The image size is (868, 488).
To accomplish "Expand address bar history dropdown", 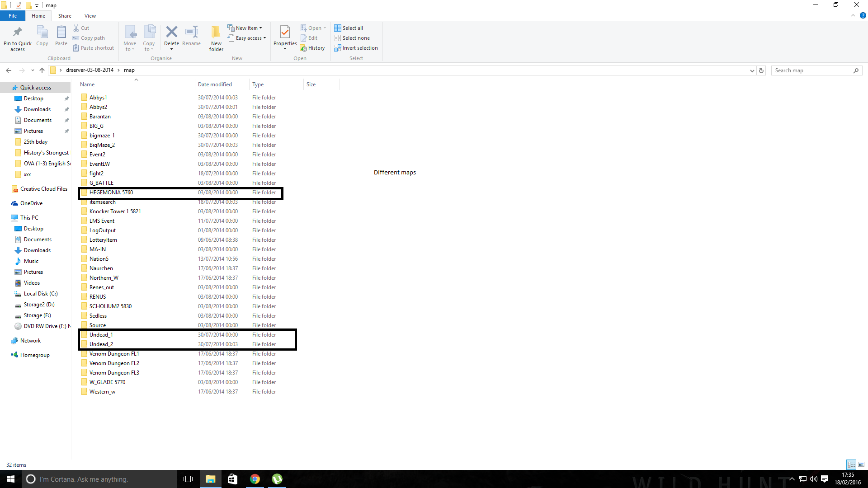I will coord(752,70).
